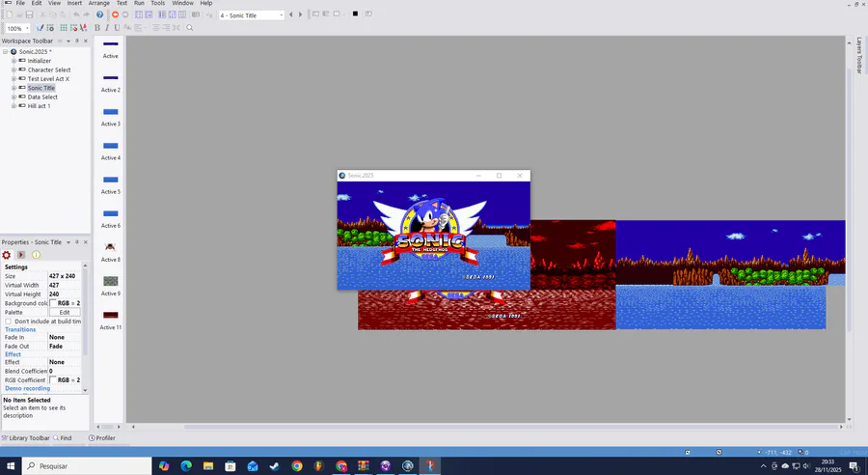This screenshot has width=868, height=475.
Task: Open the Run menu
Action: coord(139,3)
